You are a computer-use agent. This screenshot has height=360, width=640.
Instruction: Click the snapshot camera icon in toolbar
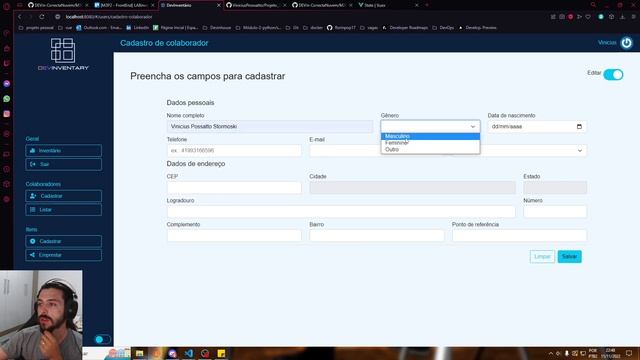tap(562, 17)
